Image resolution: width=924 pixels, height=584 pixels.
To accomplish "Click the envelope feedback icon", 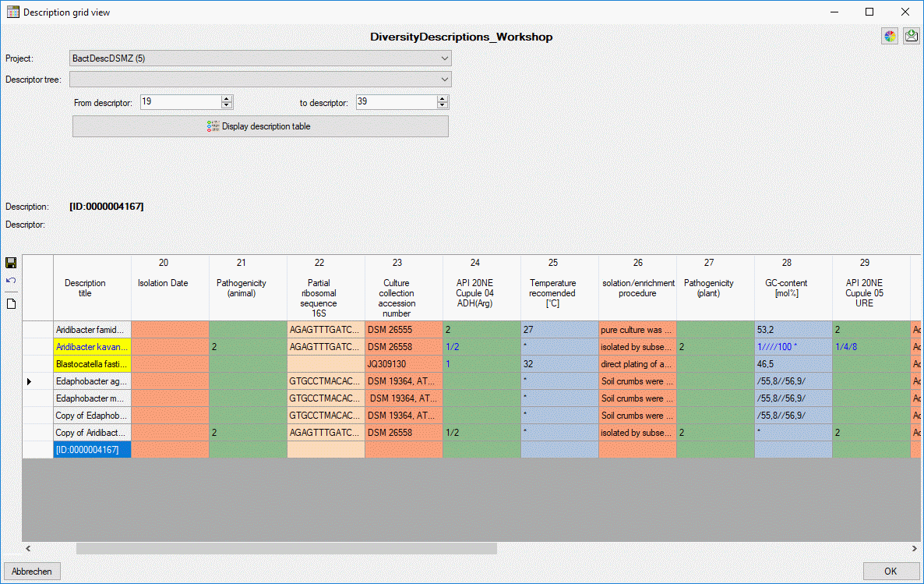I will [911, 37].
